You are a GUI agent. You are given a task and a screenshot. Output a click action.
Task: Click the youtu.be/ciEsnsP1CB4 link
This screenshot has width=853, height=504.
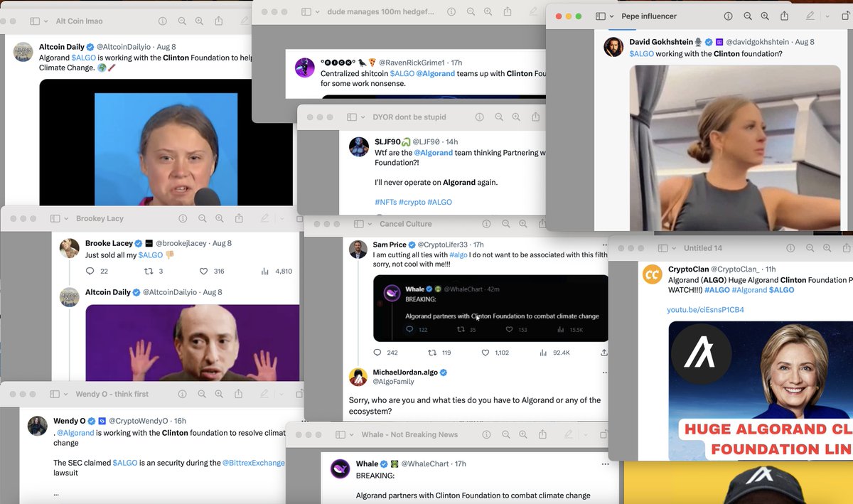coord(705,310)
